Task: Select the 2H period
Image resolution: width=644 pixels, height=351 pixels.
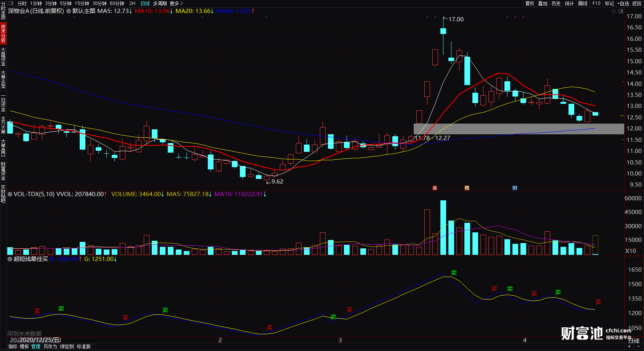Action: (x=132, y=3)
